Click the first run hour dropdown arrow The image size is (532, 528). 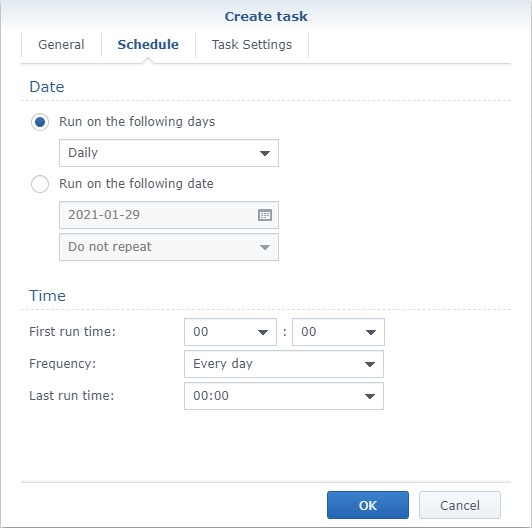click(x=263, y=332)
